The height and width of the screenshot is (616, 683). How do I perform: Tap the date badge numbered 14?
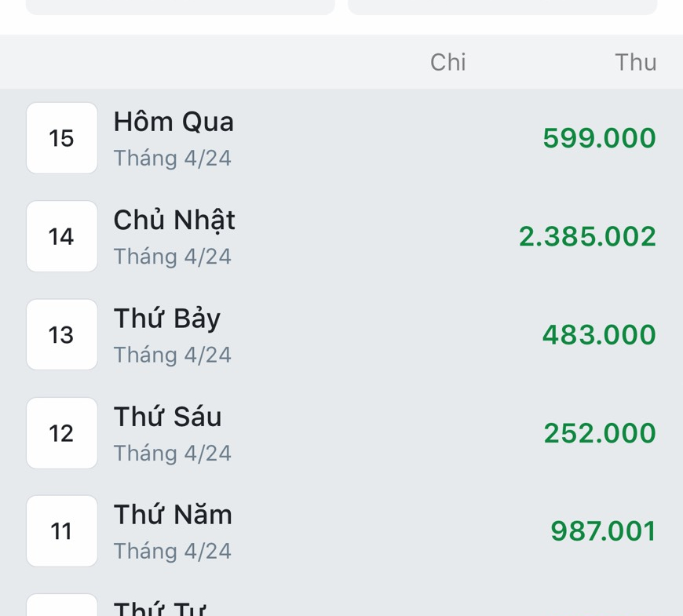(62, 236)
